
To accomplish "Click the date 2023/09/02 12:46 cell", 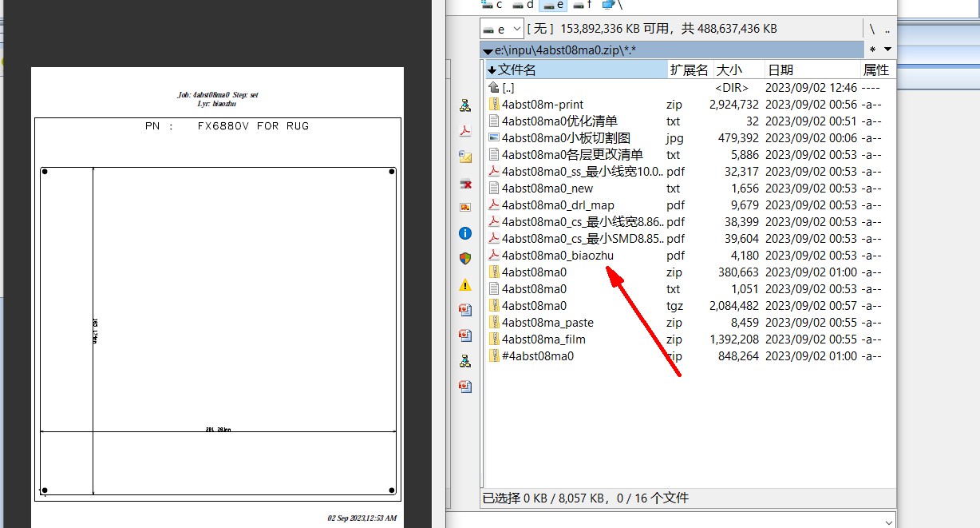I will point(811,88).
